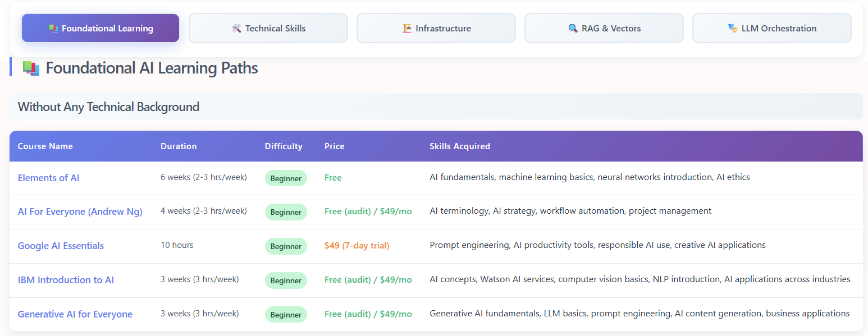Viewport: 868px width, 336px height.
Task: Click the books icon beside Foundational AI Learning Paths
Action: point(31,68)
